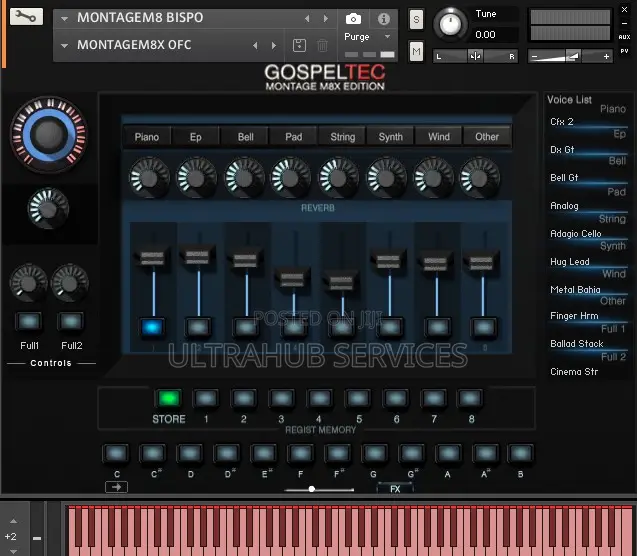Click the Pad reverb knob
Image resolution: width=637 pixels, height=556 pixels.
pyautogui.click(x=291, y=178)
